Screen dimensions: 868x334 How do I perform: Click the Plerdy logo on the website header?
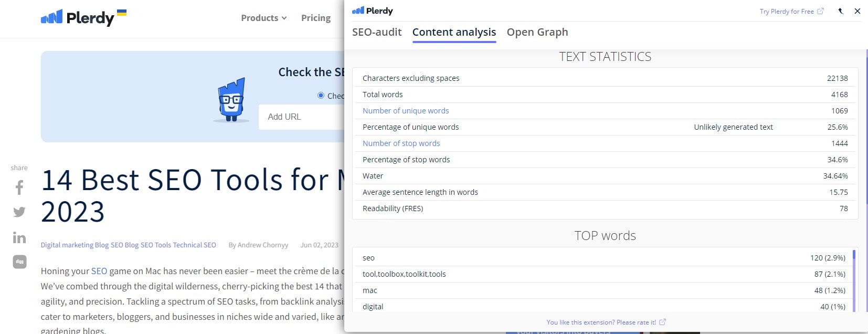(84, 18)
